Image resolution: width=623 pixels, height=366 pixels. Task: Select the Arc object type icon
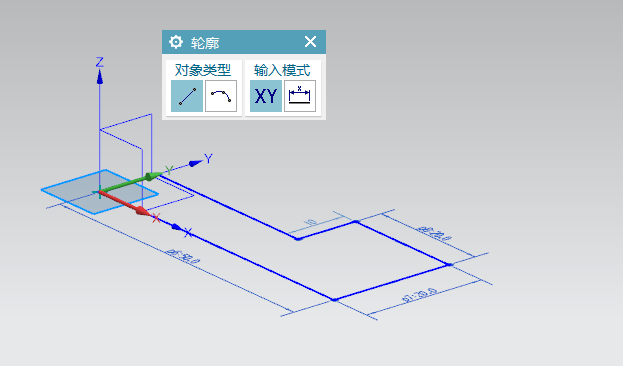[221, 96]
